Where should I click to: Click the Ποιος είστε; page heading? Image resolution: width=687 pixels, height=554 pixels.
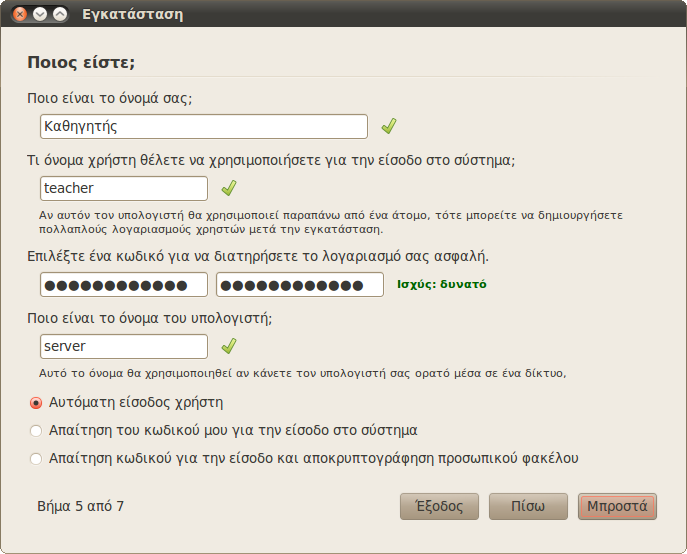pyautogui.click(x=81, y=62)
